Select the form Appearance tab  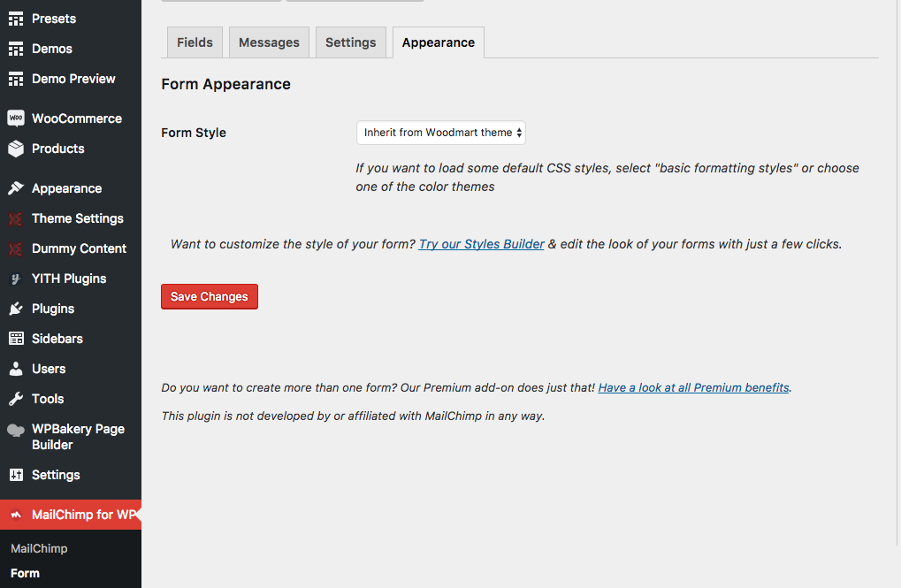tap(439, 42)
